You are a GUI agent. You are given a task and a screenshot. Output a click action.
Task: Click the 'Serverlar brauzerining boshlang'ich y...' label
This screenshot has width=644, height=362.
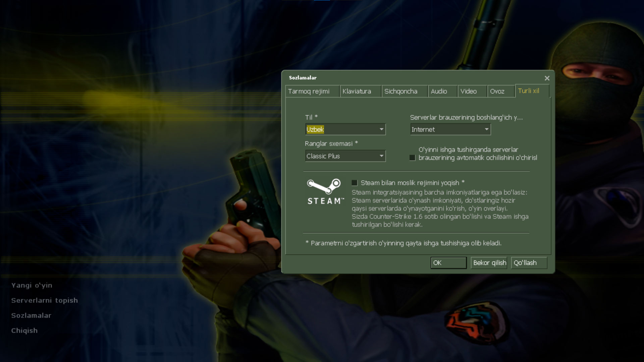coord(466,117)
